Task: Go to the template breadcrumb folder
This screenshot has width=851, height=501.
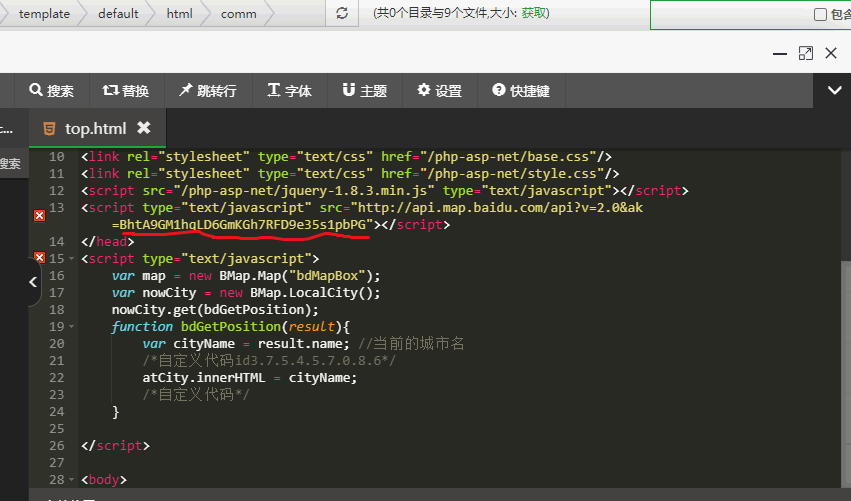Action: tap(44, 14)
